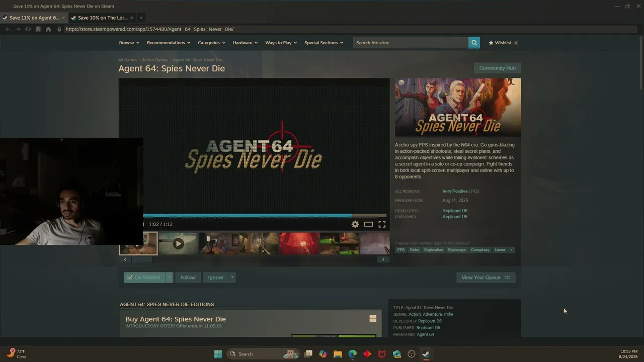The width and height of the screenshot is (644, 362).
Task: Close the 'Save 10% on The Lor...' tab
Action: tap(132, 18)
